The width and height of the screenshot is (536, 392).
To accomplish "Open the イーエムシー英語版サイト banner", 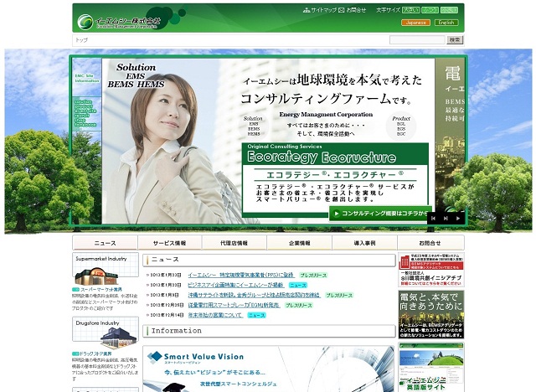I will 431,368.
